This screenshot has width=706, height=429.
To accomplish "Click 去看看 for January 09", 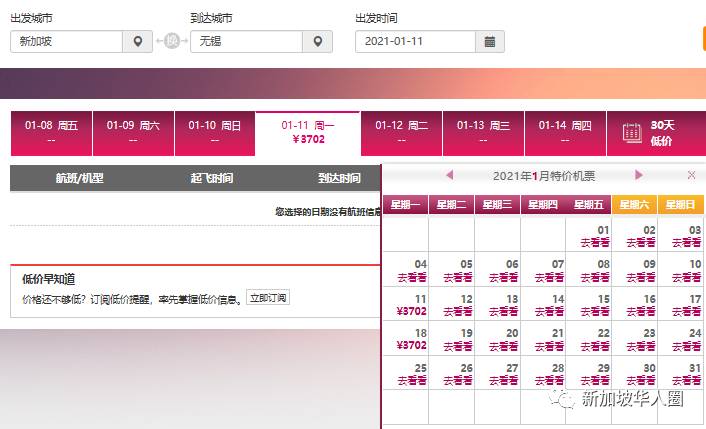I will (641, 277).
